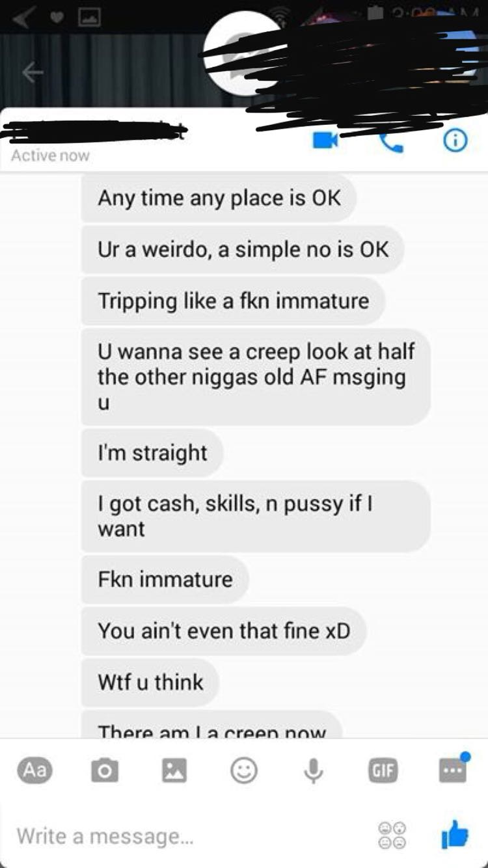Open the more options dots button
488x868 pixels.
point(453,769)
